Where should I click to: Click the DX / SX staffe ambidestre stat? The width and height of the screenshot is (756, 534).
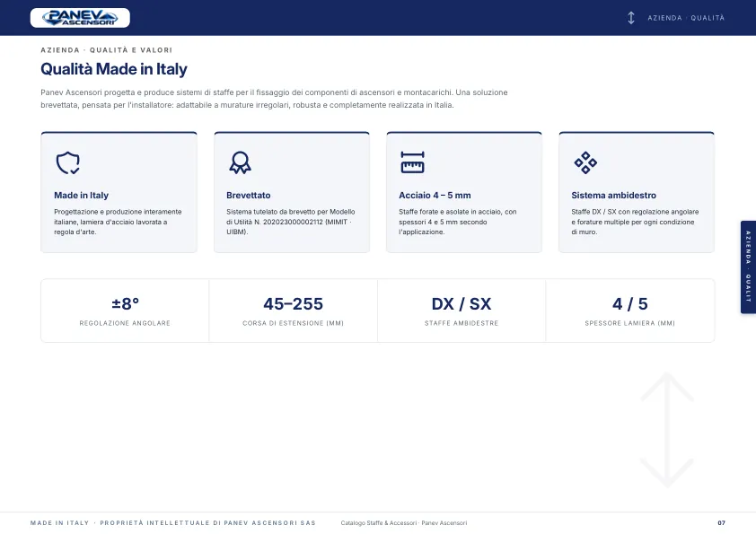click(462, 311)
